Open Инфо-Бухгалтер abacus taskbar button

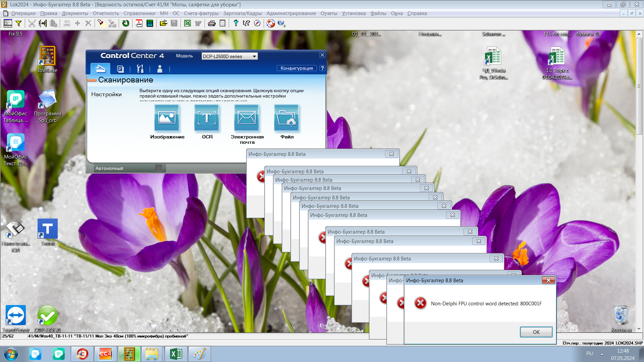click(x=129, y=354)
